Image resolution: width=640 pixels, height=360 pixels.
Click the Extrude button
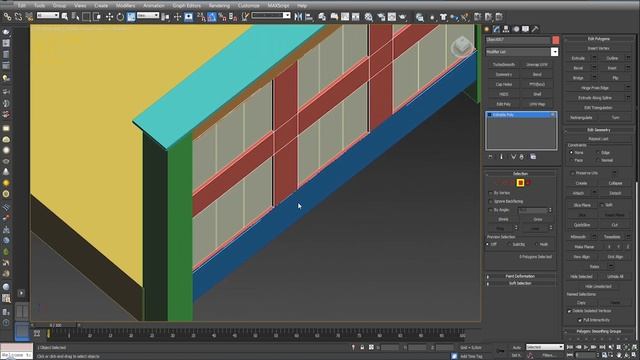(578, 58)
